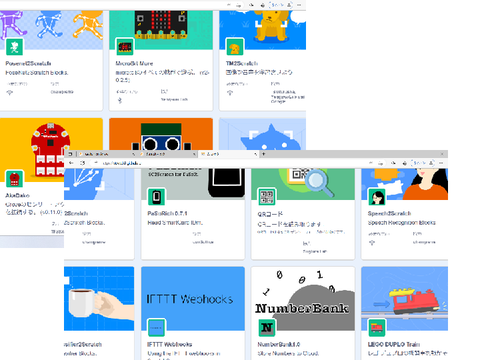Open the TM2Scratch yellow dog banner
480x360 pixels.
point(263,30)
